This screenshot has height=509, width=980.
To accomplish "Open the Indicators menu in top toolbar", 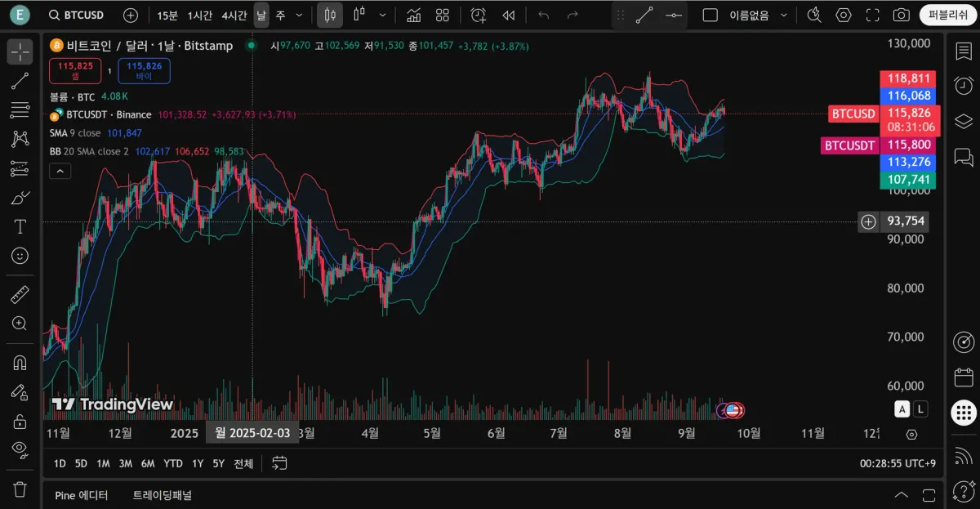I will click(413, 15).
